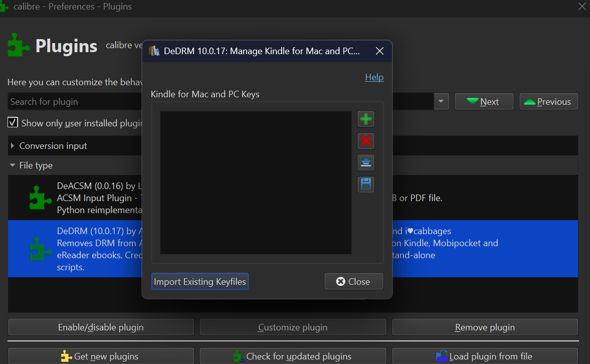
Task: Click the red X to delete the selected key
Action: tap(366, 141)
